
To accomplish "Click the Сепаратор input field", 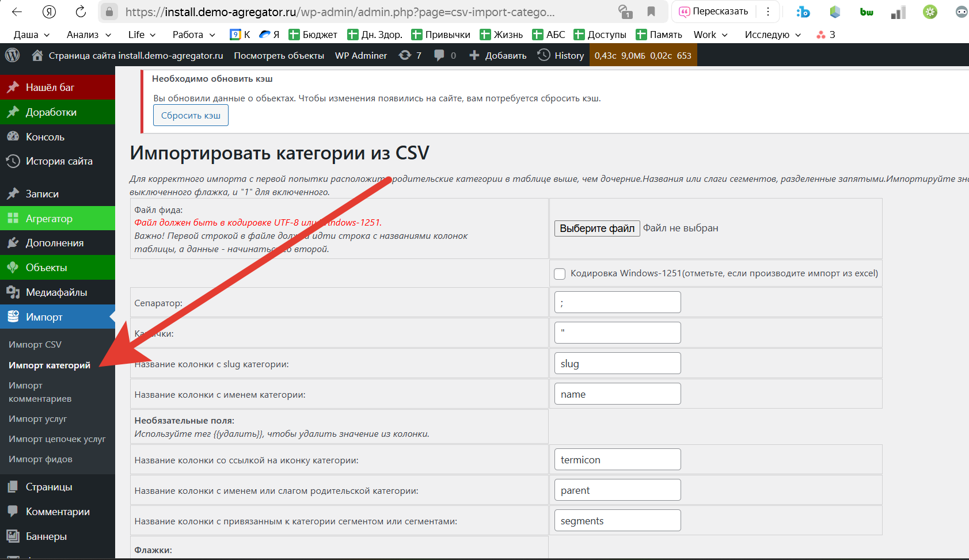I will pyautogui.click(x=617, y=302).
